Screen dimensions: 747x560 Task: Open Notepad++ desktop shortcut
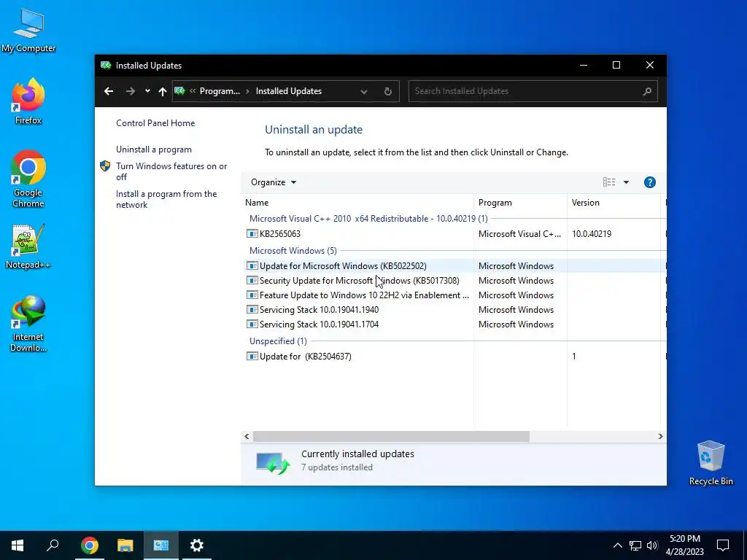point(28,246)
